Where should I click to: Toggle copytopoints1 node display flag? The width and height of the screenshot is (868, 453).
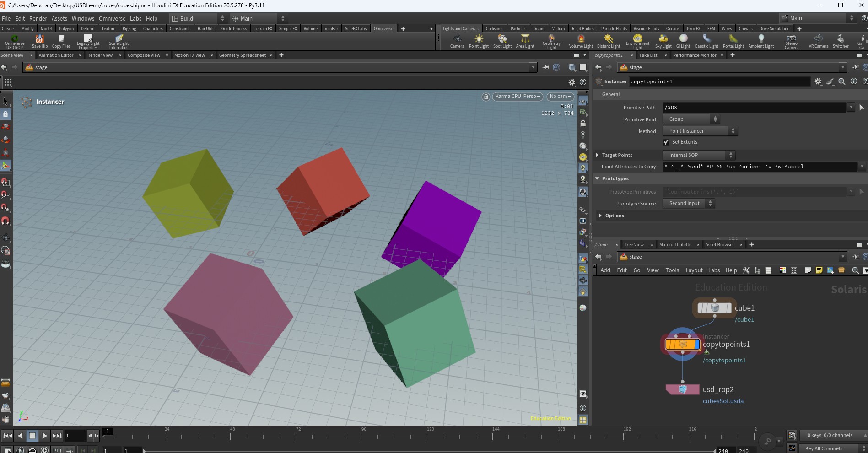[697, 344]
